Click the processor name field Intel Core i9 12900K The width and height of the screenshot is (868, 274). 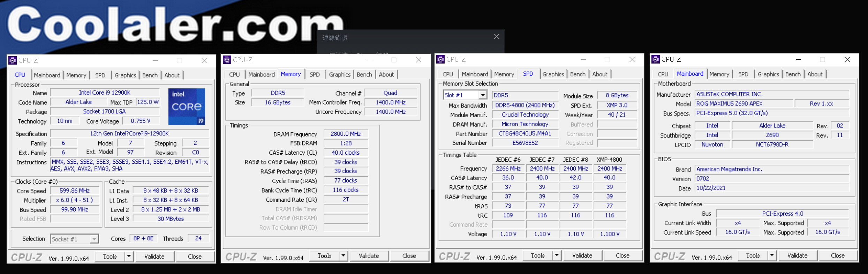point(105,92)
